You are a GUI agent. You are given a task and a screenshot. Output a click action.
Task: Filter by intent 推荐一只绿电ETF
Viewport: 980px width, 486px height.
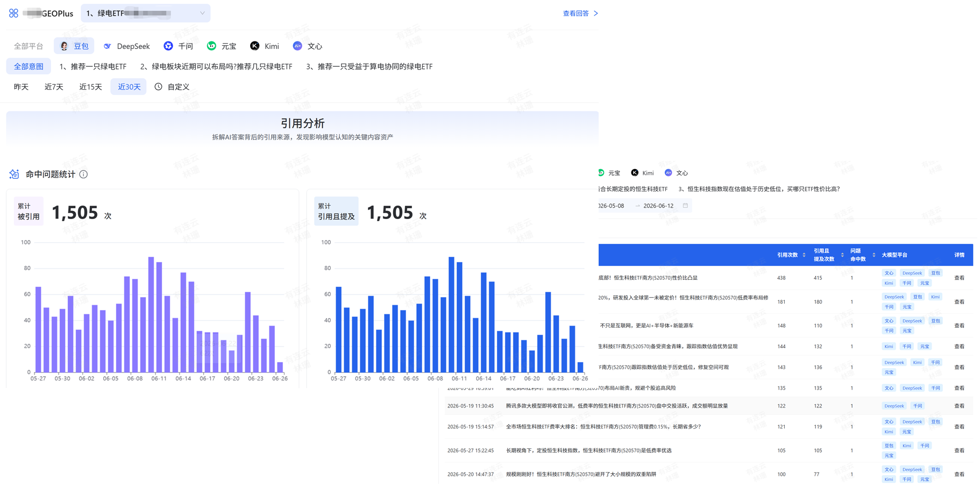93,67
